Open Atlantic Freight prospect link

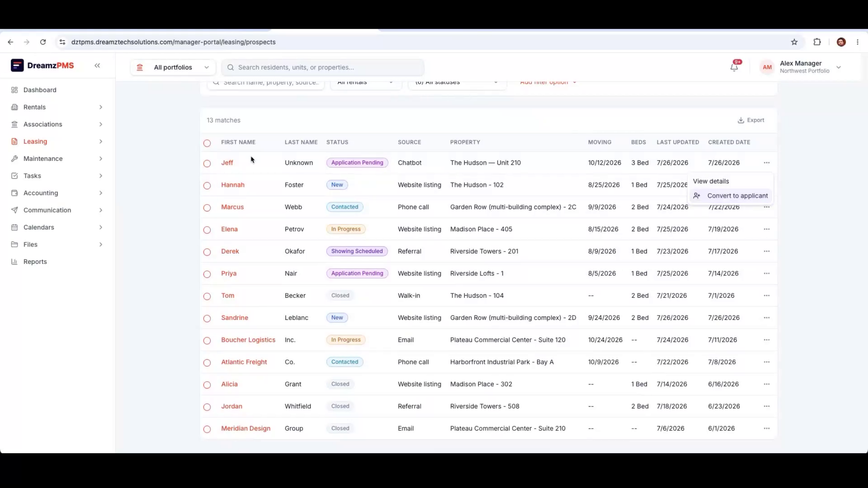click(x=244, y=362)
